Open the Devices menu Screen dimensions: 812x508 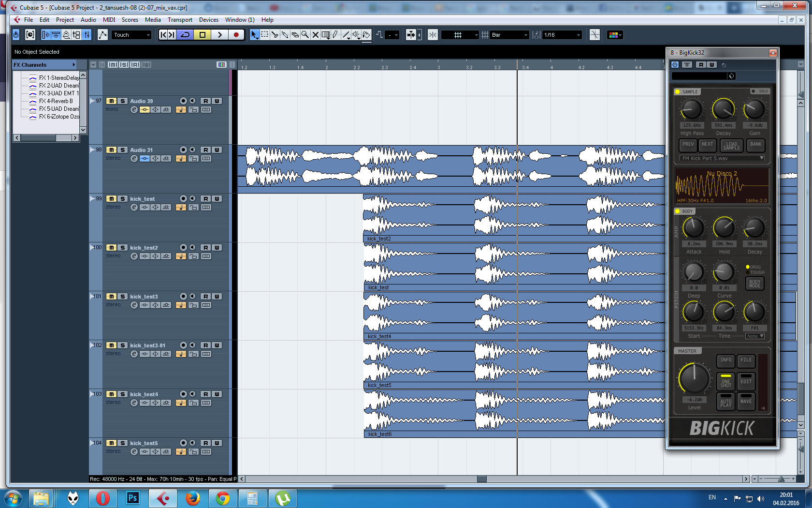(x=208, y=20)
